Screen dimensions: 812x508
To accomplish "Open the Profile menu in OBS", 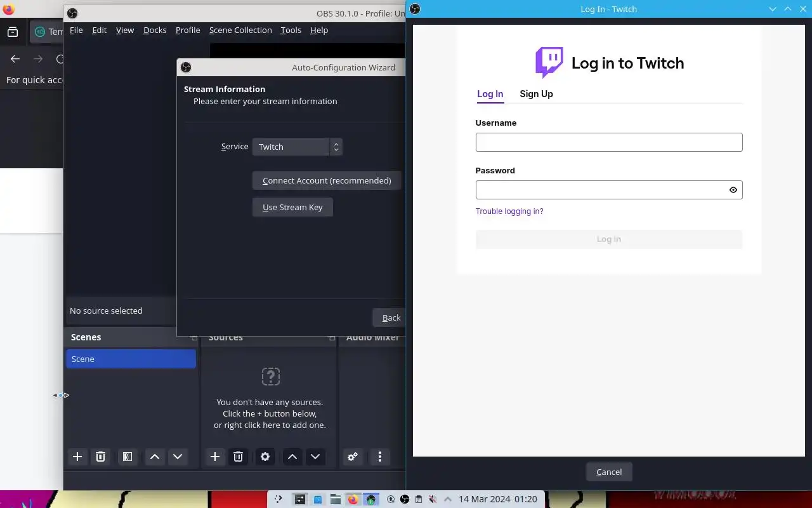I will click(188, 30).
